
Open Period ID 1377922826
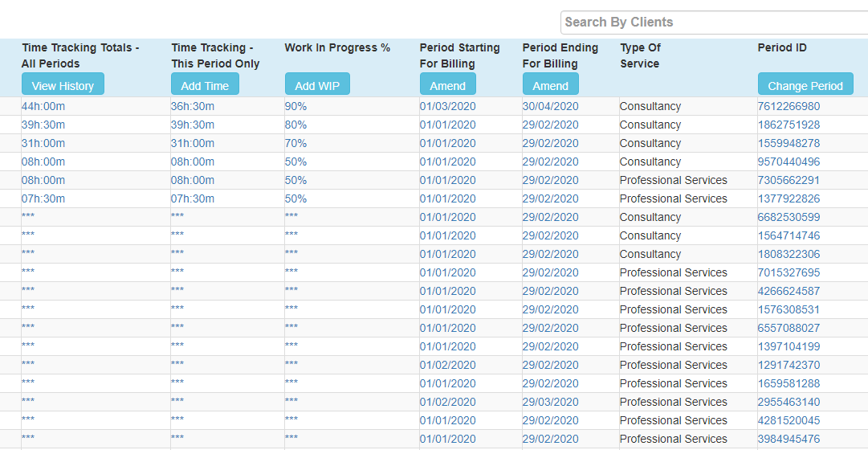(789, 198)
